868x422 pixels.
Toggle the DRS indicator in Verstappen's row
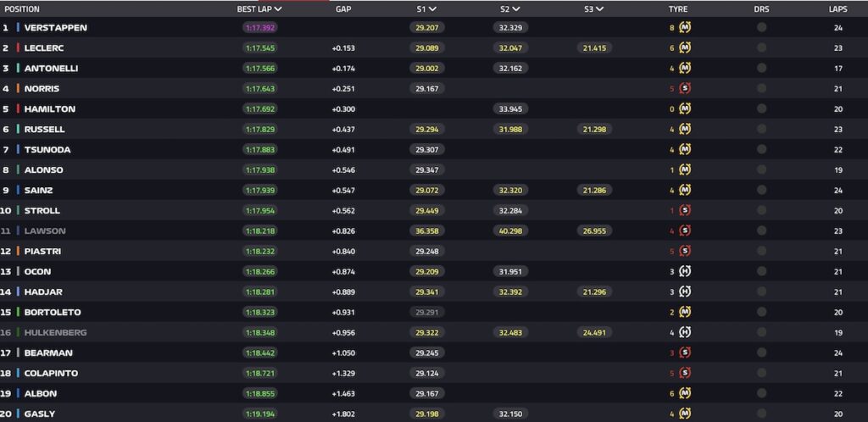pyautogui.click(x=761, y=27)
